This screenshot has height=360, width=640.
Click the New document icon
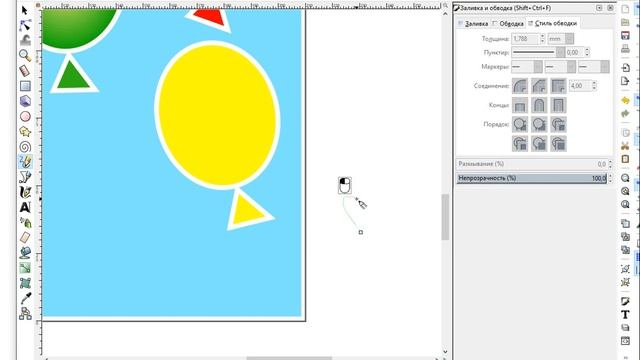625,9
